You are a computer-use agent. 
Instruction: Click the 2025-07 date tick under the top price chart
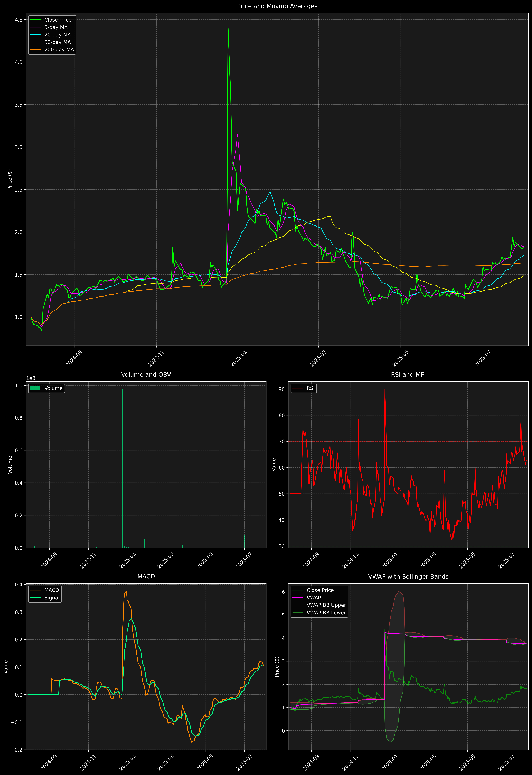click(x=482, y=358)
